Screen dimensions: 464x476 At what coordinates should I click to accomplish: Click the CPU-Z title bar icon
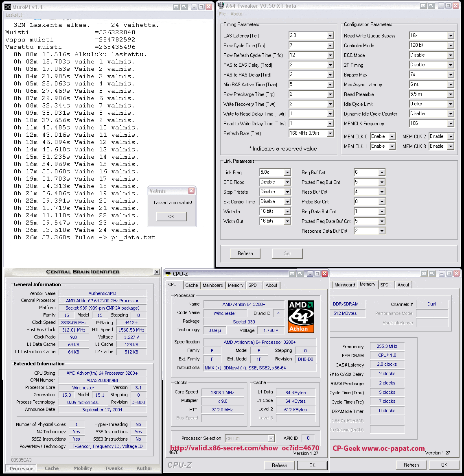pos(168,273)
